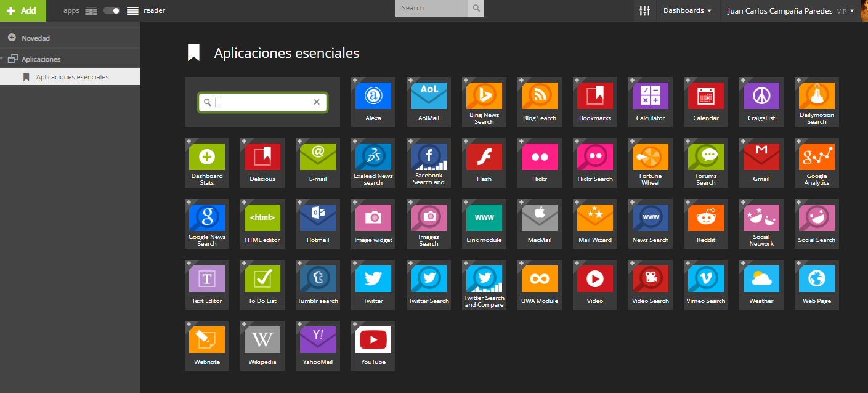Open the Flickr Search app
This screenshot has width=868, height=393.
(x=595, y=163)
